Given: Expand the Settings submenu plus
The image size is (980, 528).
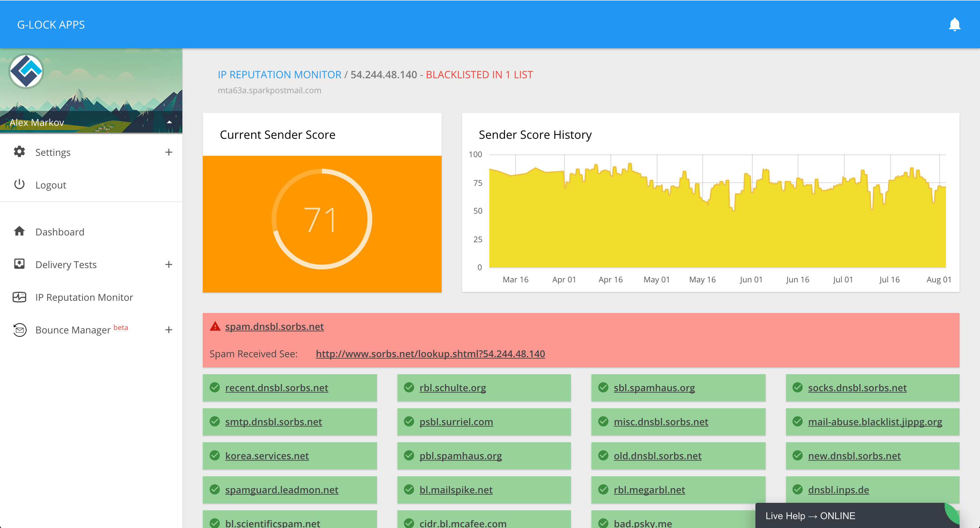Looking at the screenshot, I should point(168,152).
